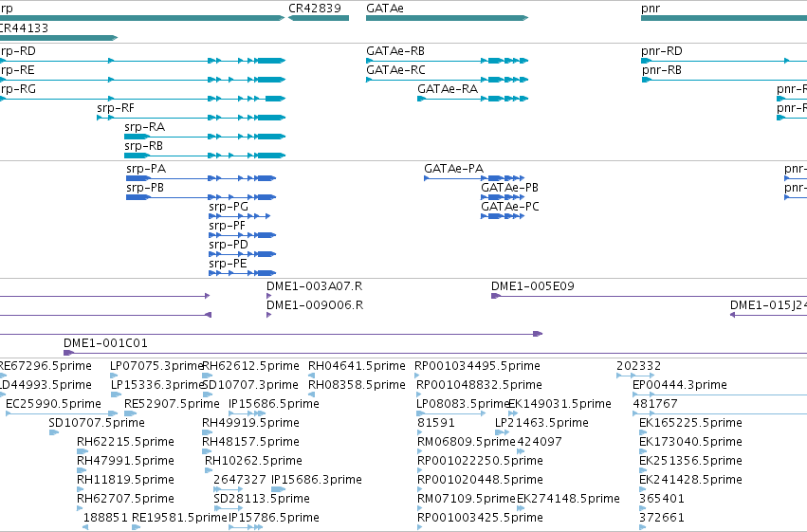Select the CR42839 gene label
The image size is (807, 532).
click(315, 9)
